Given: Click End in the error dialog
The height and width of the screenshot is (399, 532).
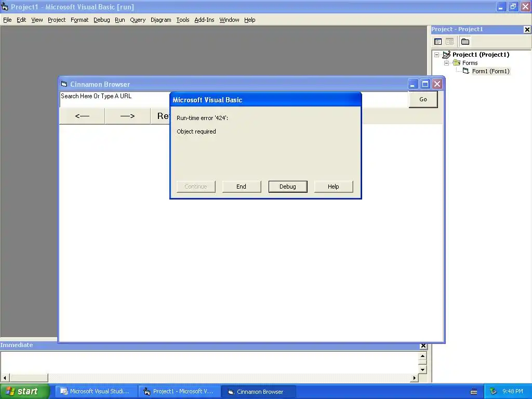Looking at the screenshot, I should tap(242, 187).
